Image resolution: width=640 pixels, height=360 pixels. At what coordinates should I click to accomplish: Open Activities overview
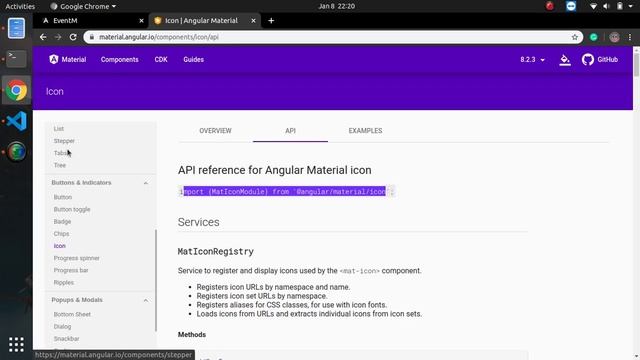20,6
